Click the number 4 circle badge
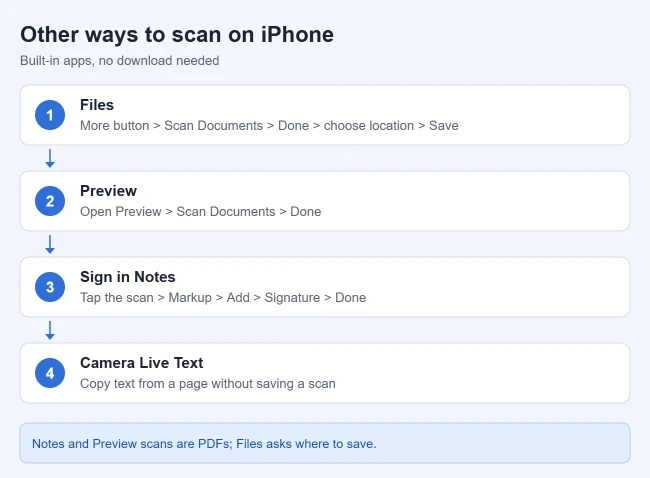650x478 pixels. point(50,373)
